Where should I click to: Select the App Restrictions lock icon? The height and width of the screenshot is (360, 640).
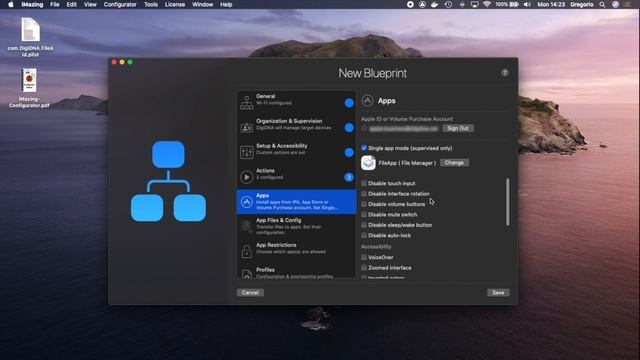pyautogui.click(x=247, y=251)
